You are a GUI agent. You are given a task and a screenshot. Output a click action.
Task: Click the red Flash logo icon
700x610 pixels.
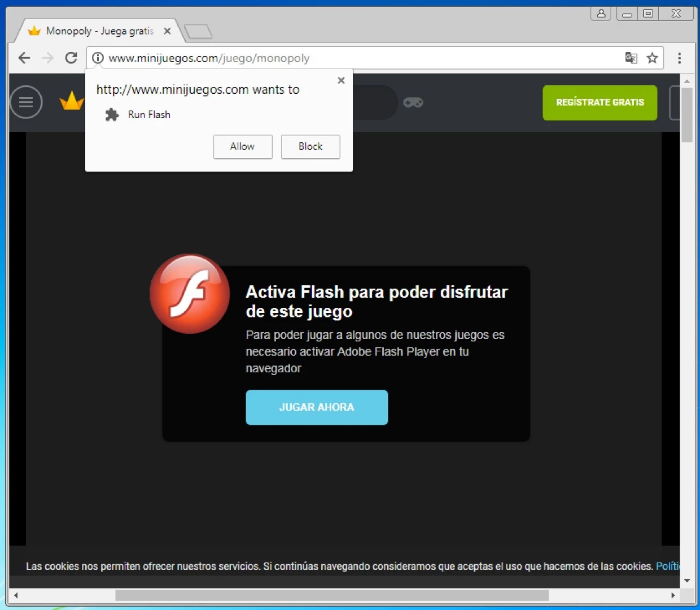tap(190, 294)
